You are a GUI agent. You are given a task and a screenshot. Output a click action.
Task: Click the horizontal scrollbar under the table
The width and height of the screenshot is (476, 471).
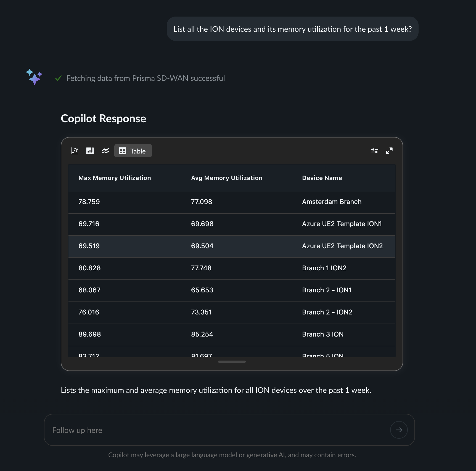pyautogui.click(x=232, y=362)
